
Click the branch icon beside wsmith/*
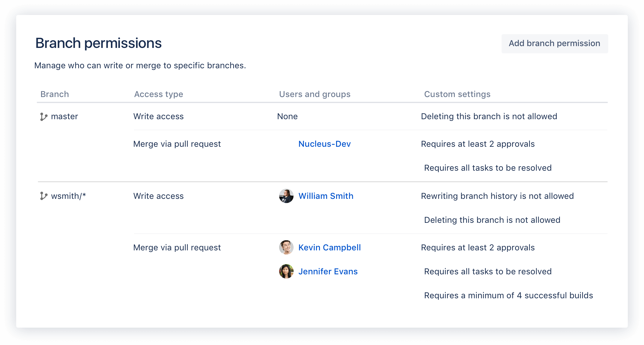click(x=43, y=196)
